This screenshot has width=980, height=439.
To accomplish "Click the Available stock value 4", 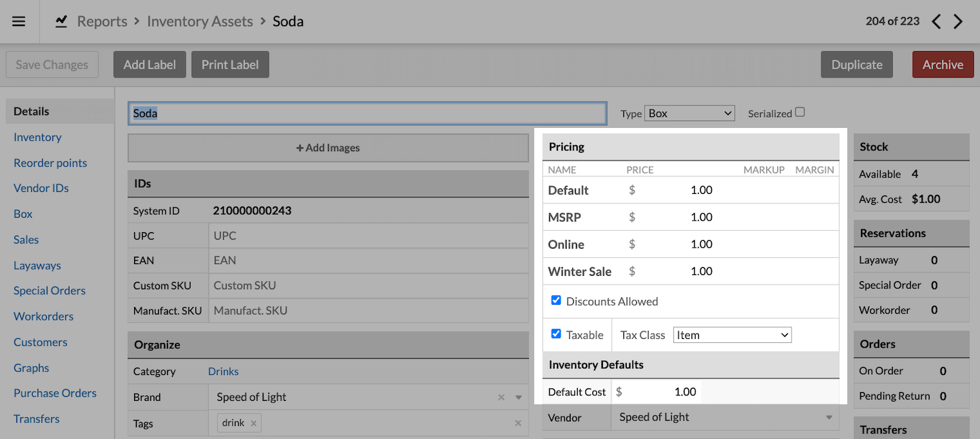I will (x=915, y=174).
